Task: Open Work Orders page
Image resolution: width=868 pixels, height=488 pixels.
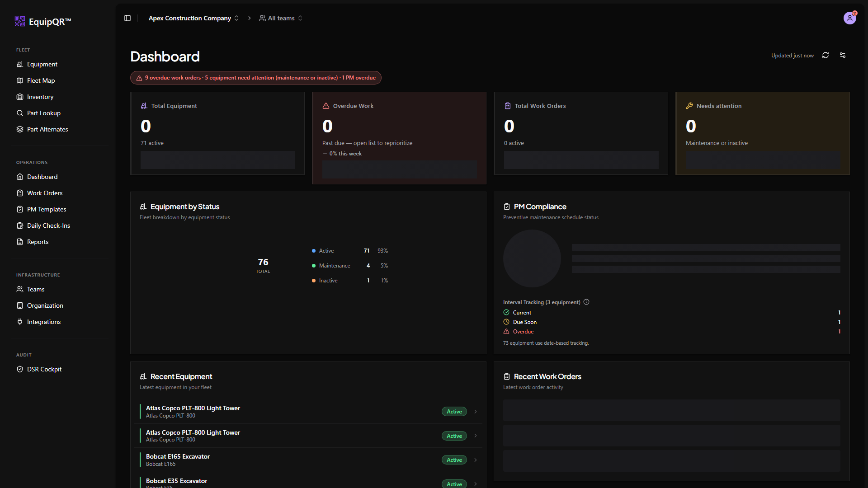Action: [60, 193]
